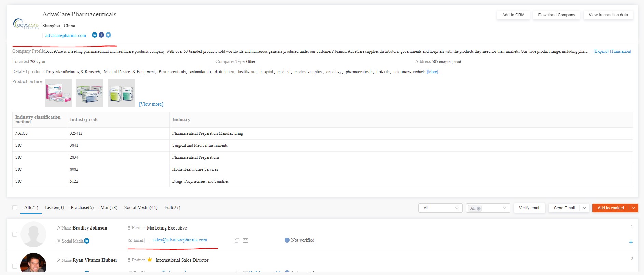Tick the select-all contacts checkbox
The width and height of the screenshot is (644, 275).
pos(15,208)
